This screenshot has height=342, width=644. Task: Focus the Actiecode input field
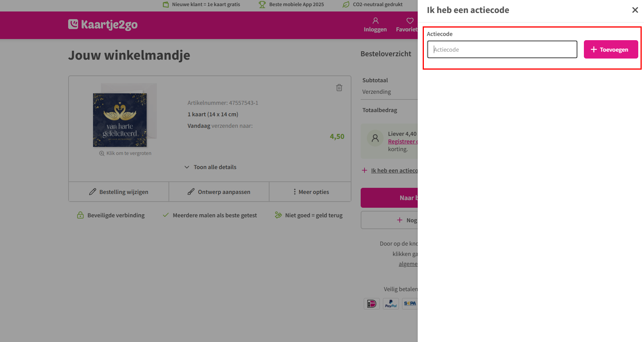(502, 49)
